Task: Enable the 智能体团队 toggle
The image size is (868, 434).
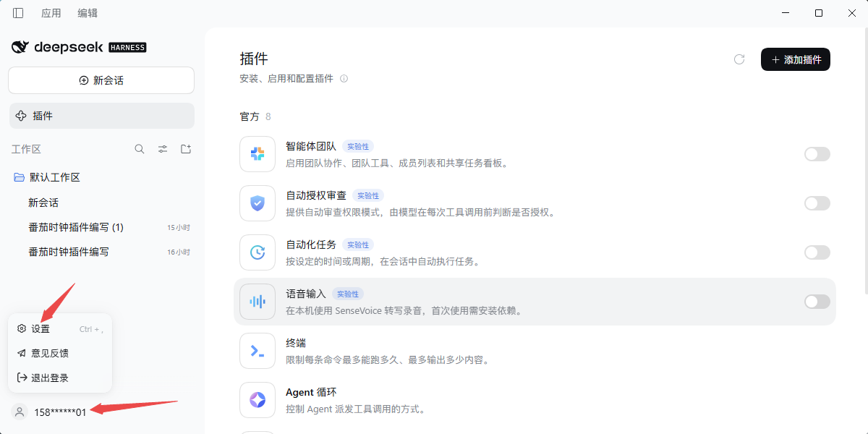Action: pos(817,154)
